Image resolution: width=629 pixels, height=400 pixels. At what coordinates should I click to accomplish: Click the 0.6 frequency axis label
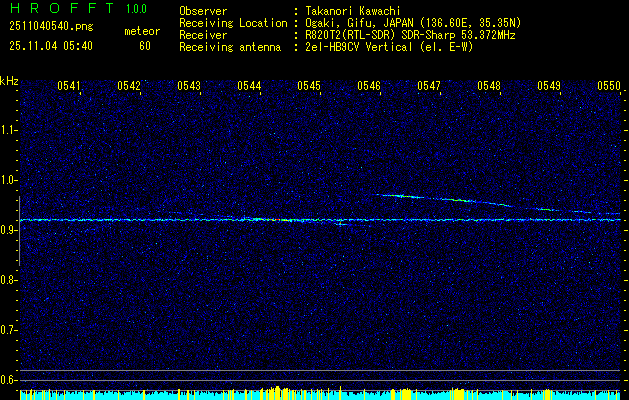tap(9, 380)
